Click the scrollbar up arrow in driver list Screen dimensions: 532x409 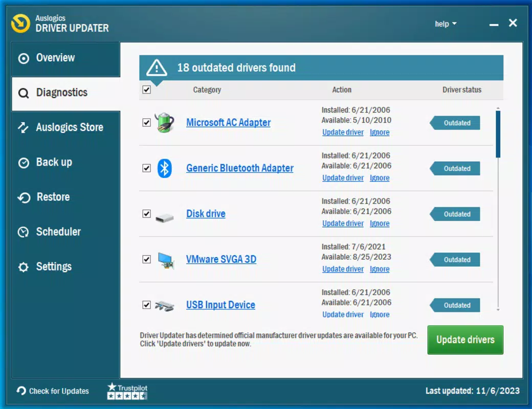tap(498, 108)
